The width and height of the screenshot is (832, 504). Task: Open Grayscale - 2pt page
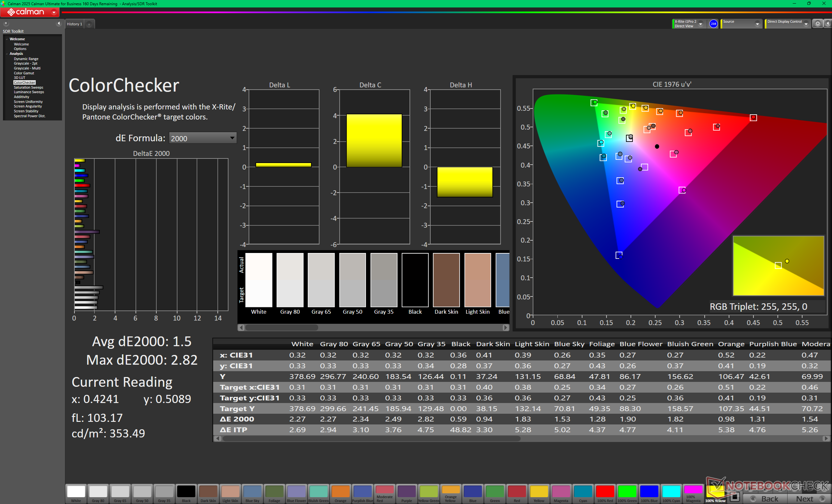26,63
